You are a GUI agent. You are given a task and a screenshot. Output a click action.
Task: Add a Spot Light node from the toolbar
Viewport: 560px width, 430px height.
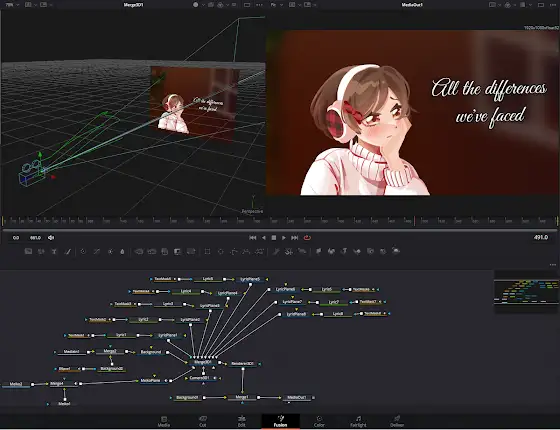[x=383, y=251]
